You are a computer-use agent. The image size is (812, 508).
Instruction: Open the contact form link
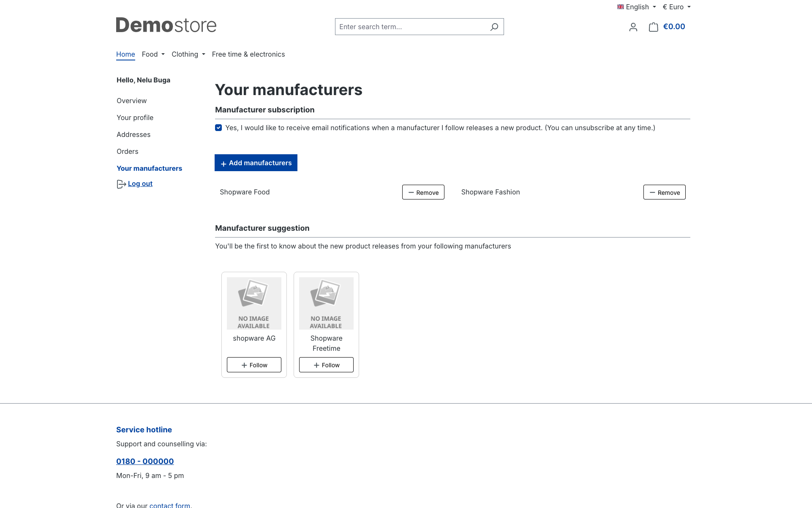170,505
